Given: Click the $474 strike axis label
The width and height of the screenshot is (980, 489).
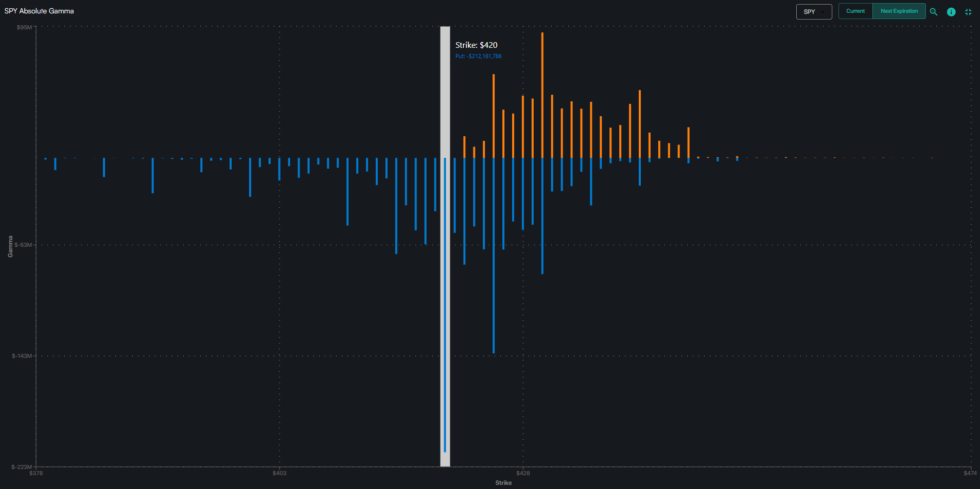Looking at the screenshot, I should [x=970, y=473].
